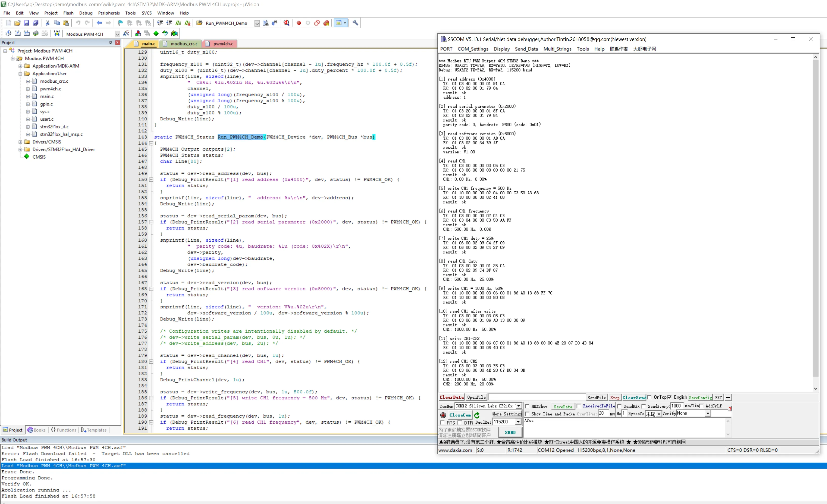
Task: Click the Pack Installer icon
Action: [174, 34]
